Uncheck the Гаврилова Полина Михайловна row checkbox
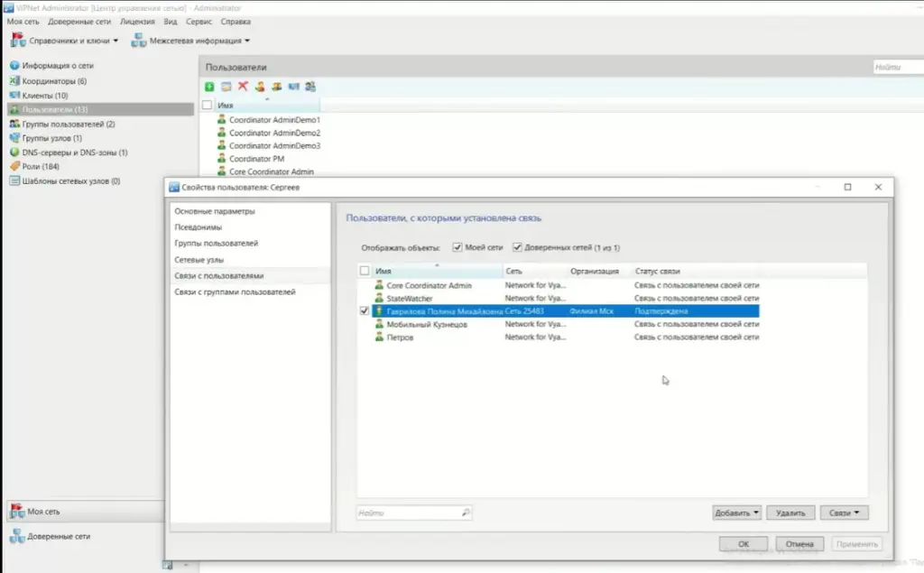The height and width of the screenshot is (573, 924). click(365, 310)
